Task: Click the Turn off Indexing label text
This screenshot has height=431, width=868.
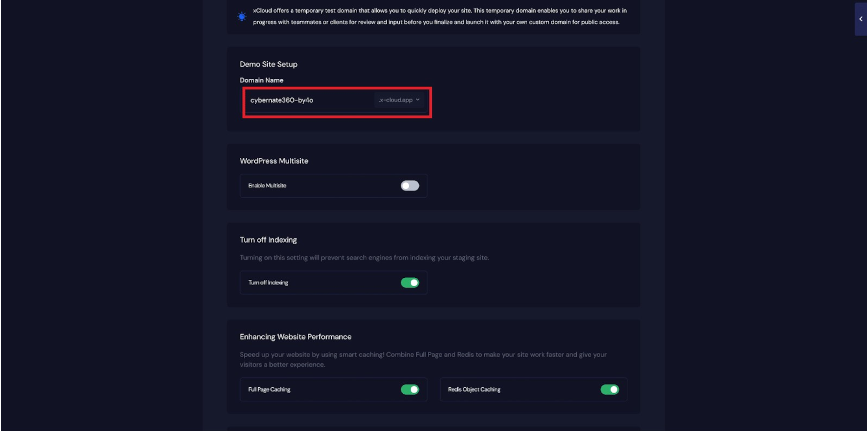Action: click(x=268, y=282)
